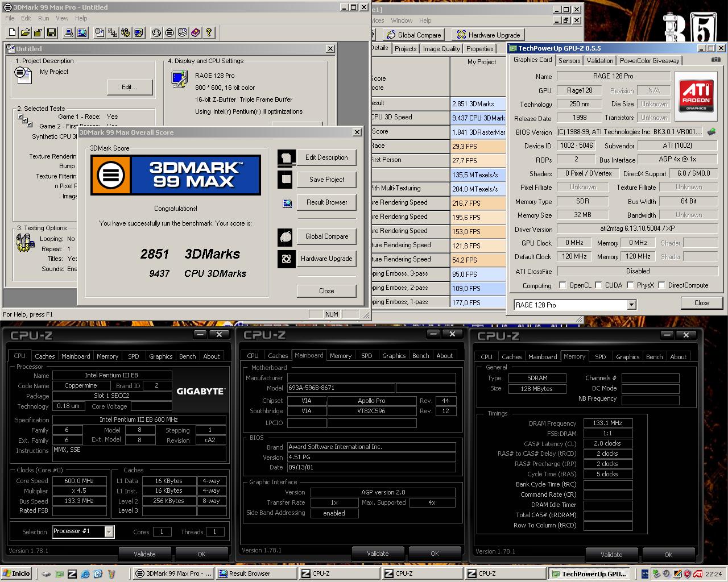Click Hardware Upgrade in Result Browser toolbar

[x=489, y=35]
